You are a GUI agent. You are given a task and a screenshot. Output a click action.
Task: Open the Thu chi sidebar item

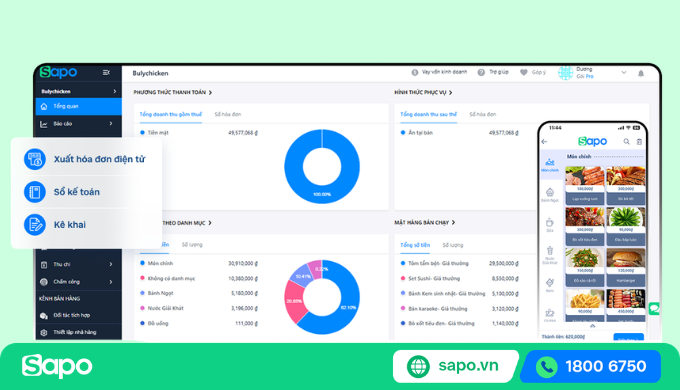coord(78,264)
